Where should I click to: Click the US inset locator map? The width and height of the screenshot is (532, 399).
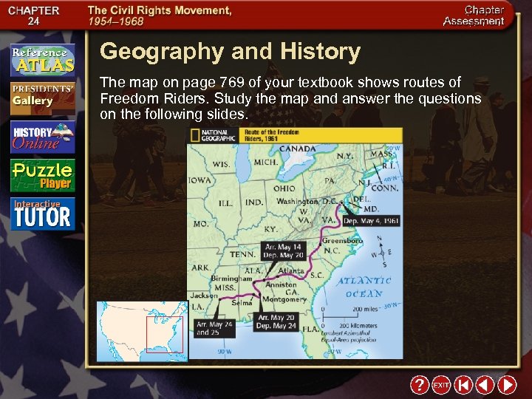pos(142,332)
